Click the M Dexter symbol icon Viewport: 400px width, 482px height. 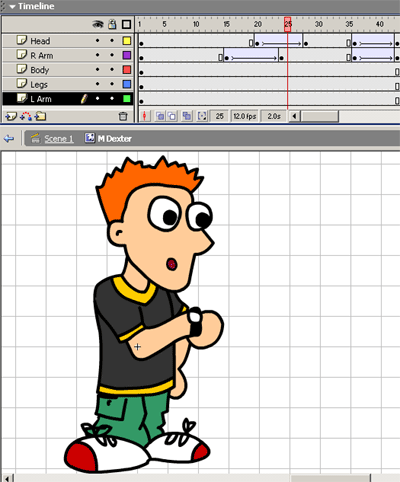90,138
